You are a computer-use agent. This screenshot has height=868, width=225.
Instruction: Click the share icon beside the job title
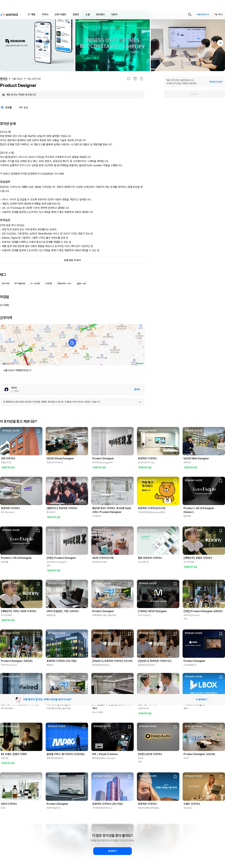pos(141,79)
